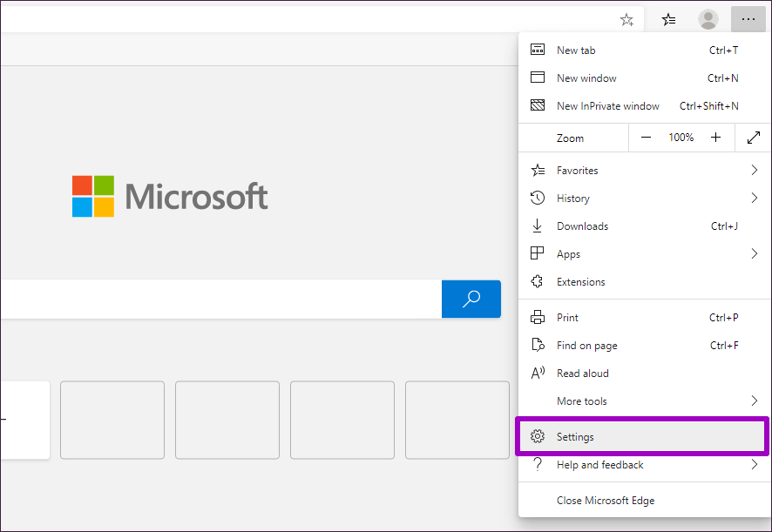The height and width of the screenshot is (532, 772).
Task: Expand the History submenu arrow
Action: tap(755, 198)
